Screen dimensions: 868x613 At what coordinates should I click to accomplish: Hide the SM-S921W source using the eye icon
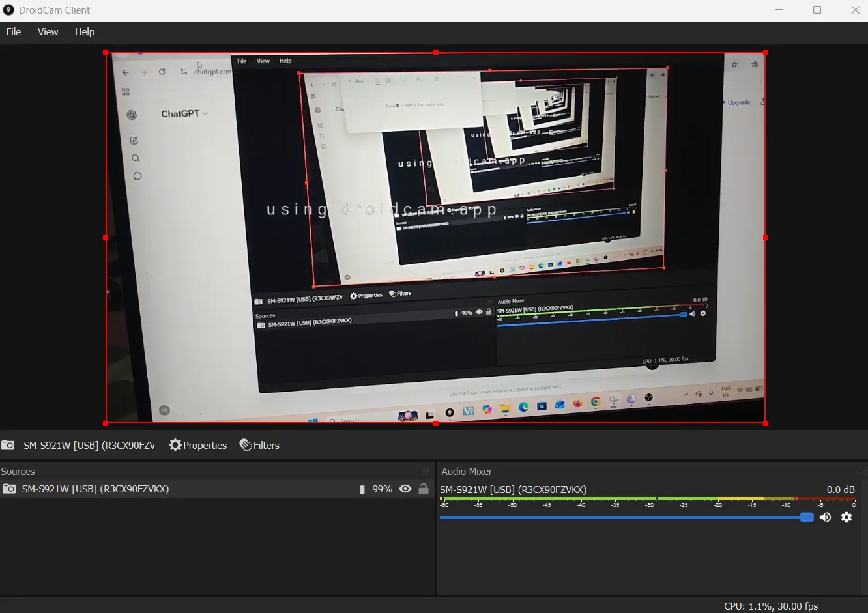[x=405, y=489]
